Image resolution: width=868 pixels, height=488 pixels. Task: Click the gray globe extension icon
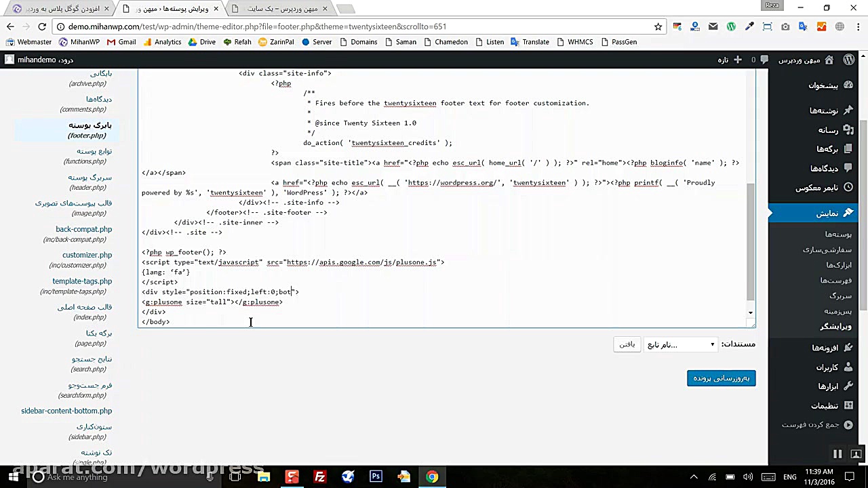[x=840, y=26]
